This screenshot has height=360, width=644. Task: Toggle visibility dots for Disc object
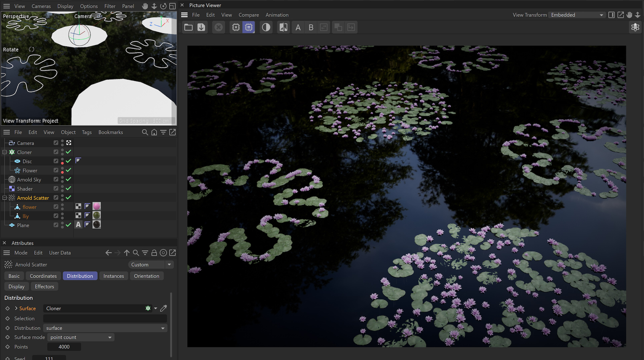pyautogui.click(x=62, y=161)
